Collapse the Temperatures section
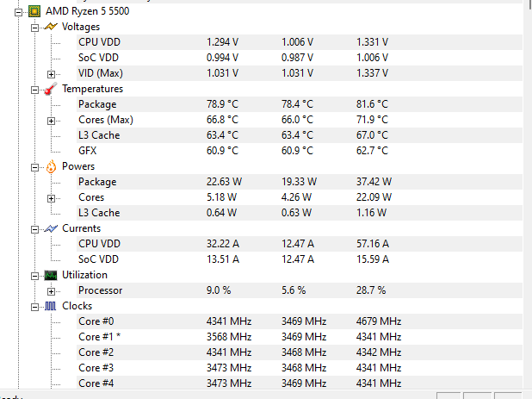This screenshot has width=532, height=399. [34, 89]
